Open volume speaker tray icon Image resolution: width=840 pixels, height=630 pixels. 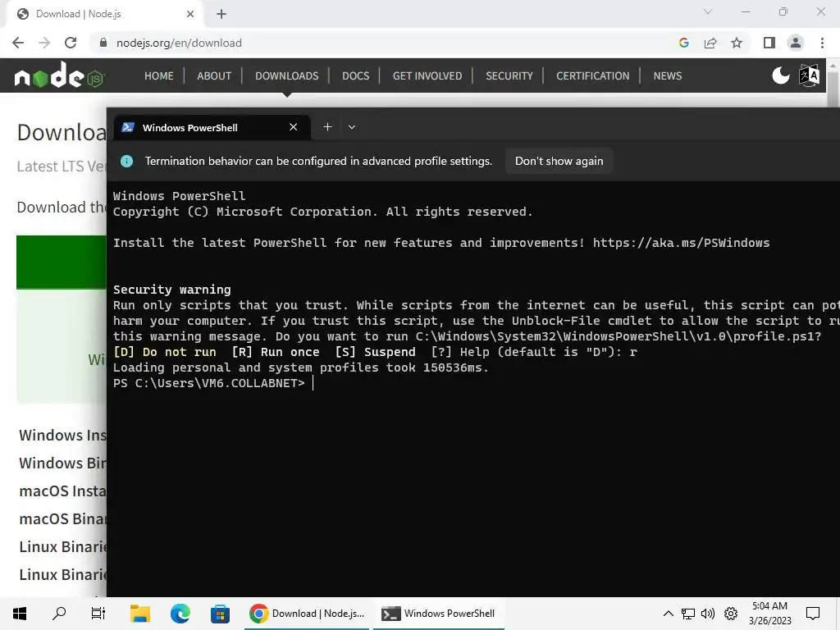click(708, 614)
